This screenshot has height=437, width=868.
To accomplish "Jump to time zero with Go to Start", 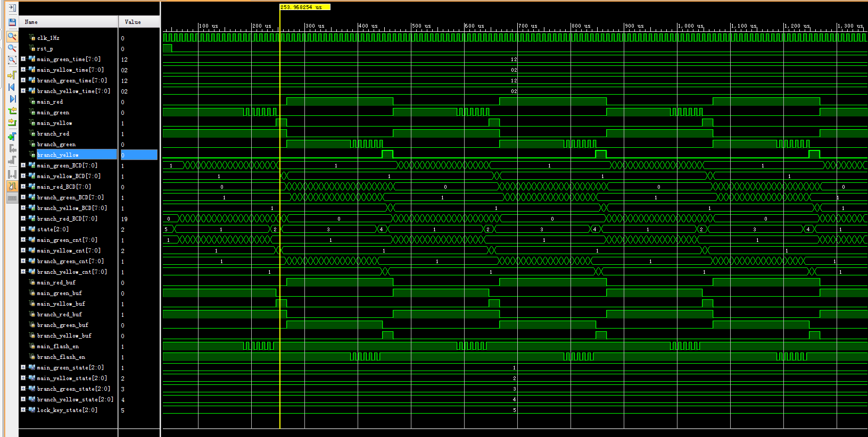I will pos(12,87).
